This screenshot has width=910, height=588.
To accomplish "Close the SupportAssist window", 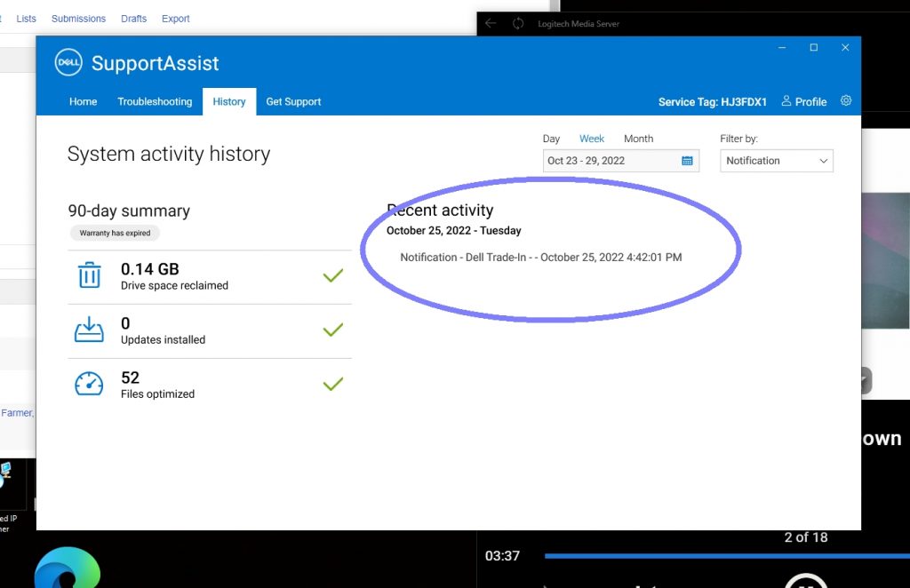I will 845,48.
